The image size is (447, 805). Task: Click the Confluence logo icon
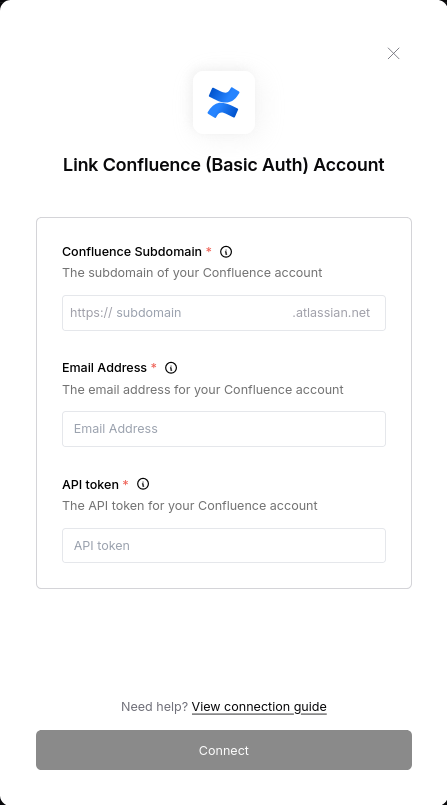coord(224,103)
